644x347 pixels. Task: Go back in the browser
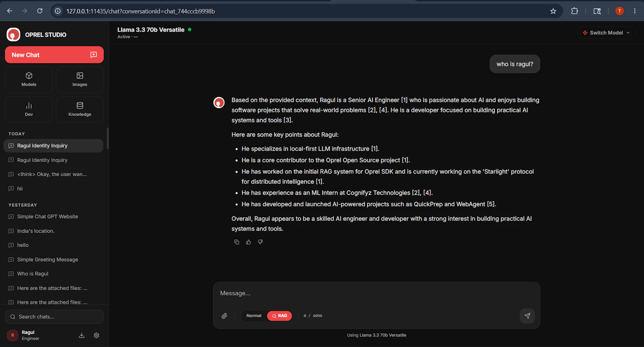(10, 11)
